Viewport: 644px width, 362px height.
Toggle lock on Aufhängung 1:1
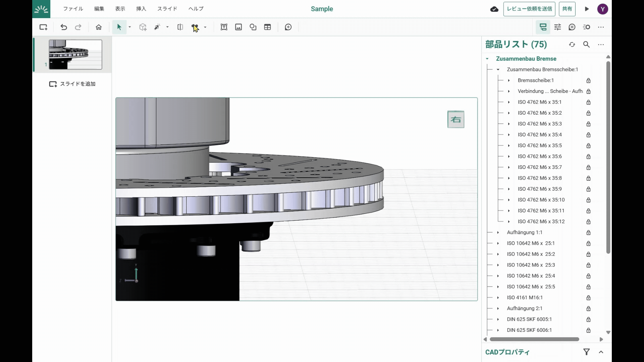(588, 233)
